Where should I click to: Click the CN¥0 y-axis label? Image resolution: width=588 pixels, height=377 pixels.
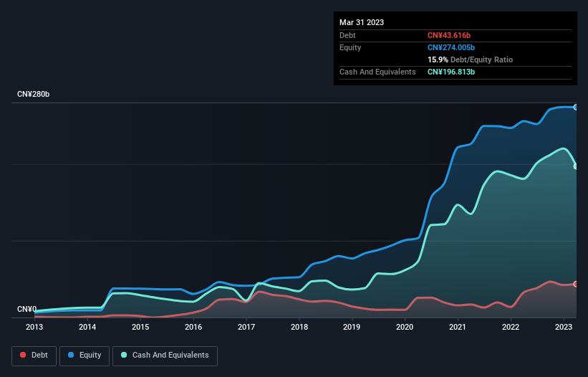pyautogui.click(x=27, y=309)
